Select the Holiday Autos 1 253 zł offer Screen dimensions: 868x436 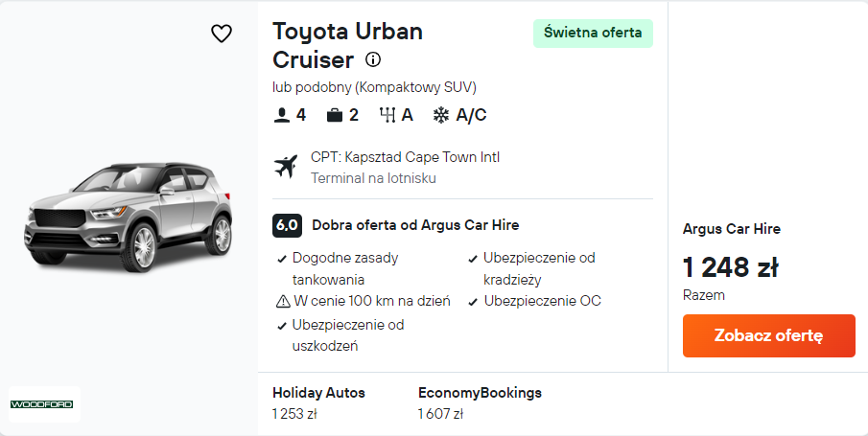[x=318, y=403]
